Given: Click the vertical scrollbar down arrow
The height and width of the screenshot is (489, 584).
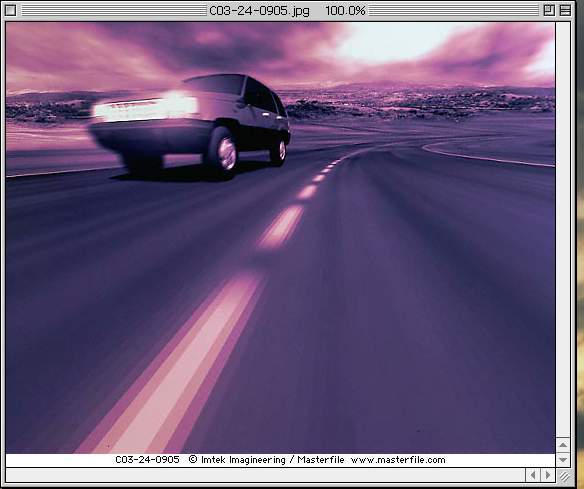Looking at the screenshot, I should pyautogui.click(x=563, y=460).
